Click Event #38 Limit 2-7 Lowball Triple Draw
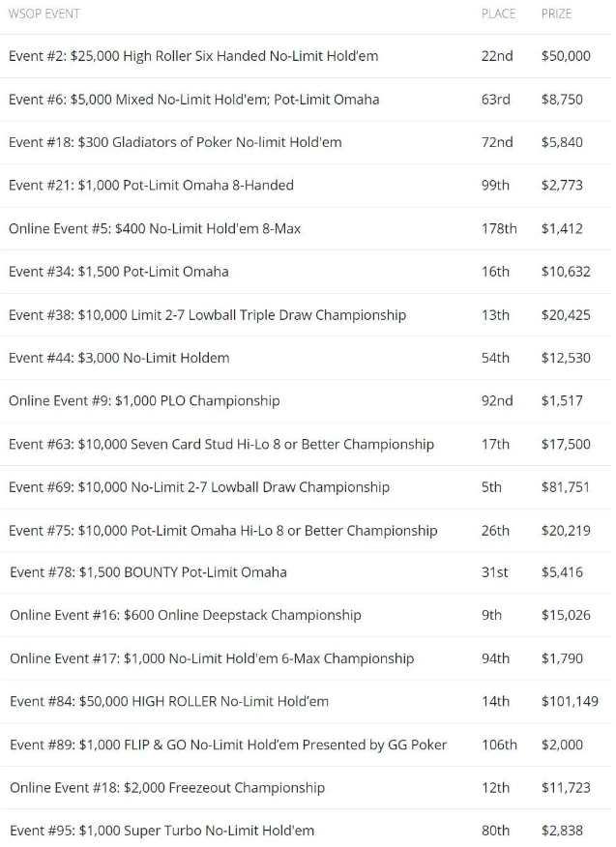This screenshot has height=847, width=616. [207, 315]
